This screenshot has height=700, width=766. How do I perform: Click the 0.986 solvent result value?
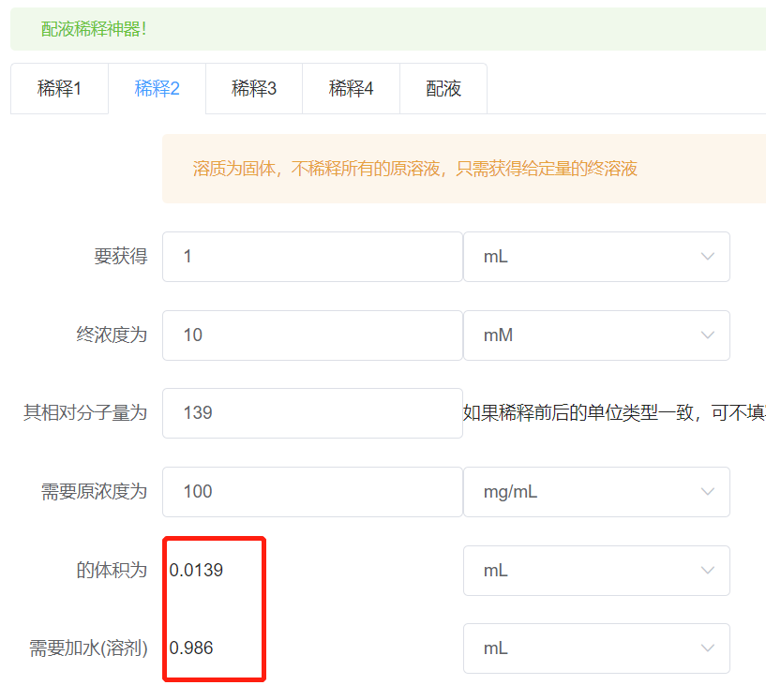click(x=191, y=648)
